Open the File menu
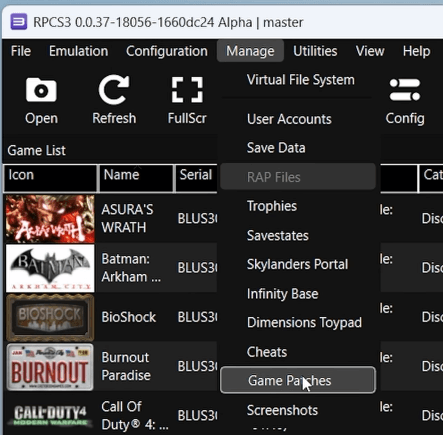This screenshot has width=443, height=435. [x=21, y=51]
